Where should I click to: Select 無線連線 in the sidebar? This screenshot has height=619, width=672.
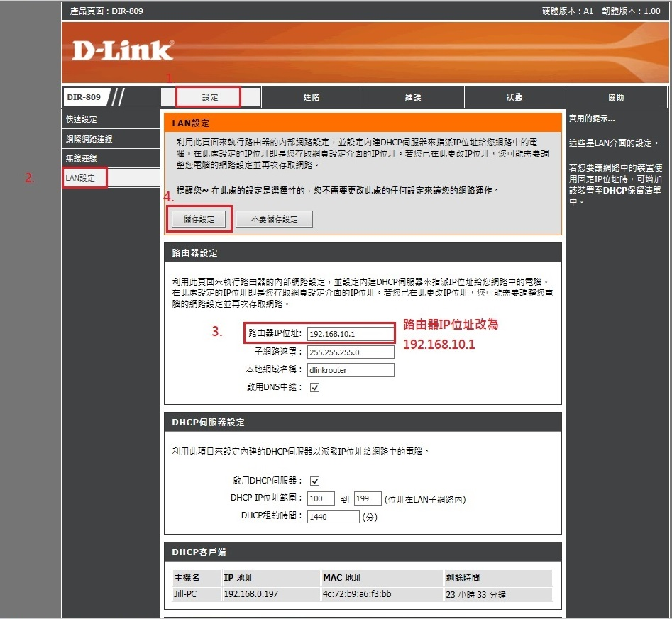pos(110,158)
